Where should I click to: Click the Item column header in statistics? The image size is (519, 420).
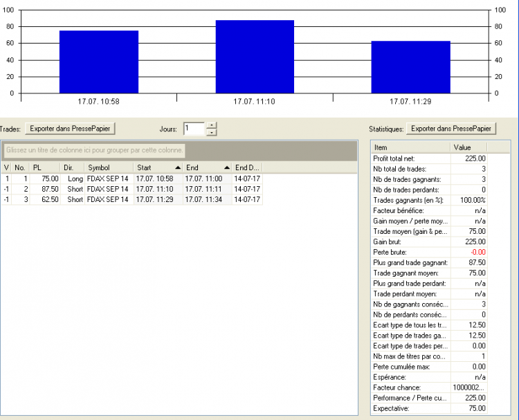(x=410, y=147)
